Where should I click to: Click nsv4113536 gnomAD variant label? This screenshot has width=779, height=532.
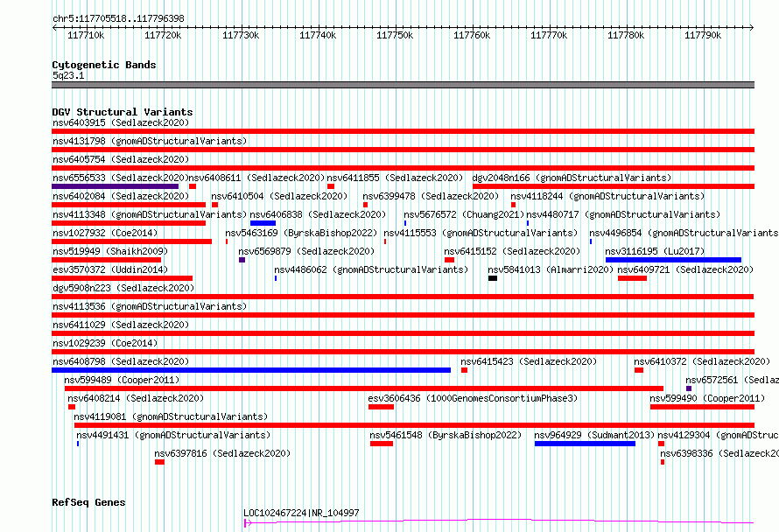coord(150,306)
